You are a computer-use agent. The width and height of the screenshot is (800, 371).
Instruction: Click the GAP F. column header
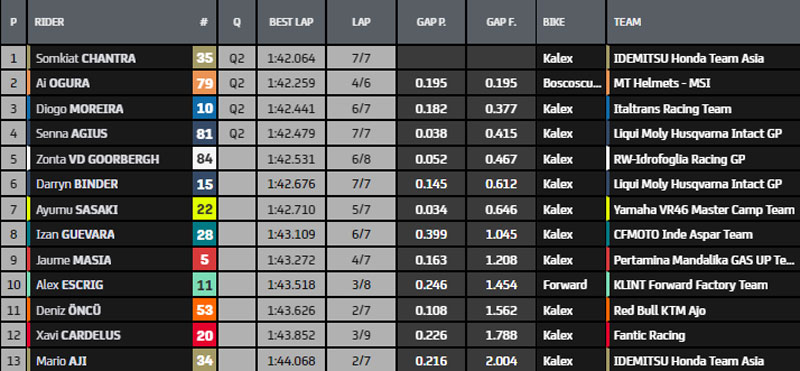click(x=501, y=22)
